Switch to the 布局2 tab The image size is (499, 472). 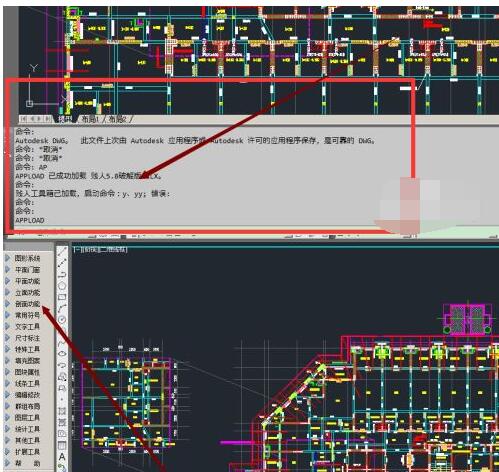117,119
